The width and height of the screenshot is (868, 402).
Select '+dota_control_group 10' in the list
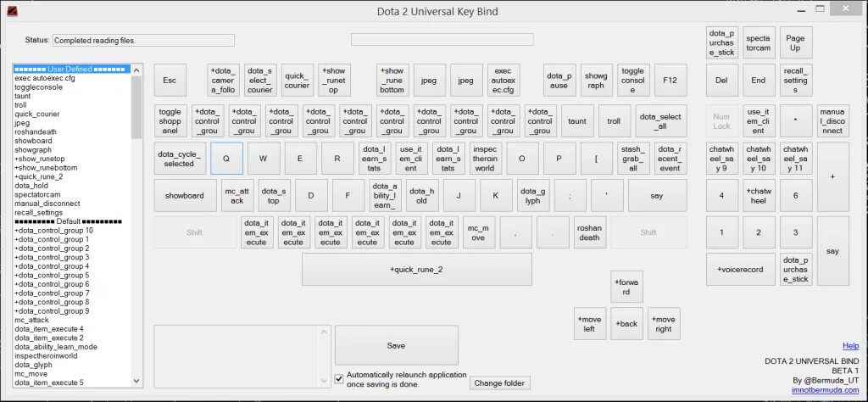tap(73, 231)
